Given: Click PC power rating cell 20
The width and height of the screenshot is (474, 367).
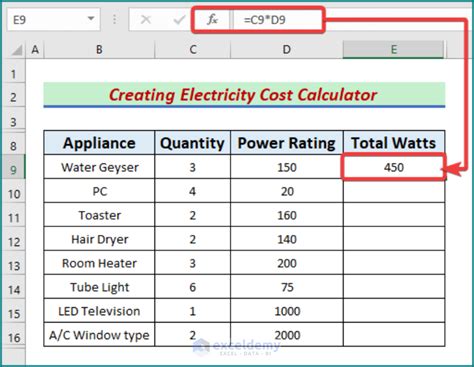Looking at the screenshot, I should [287, 191].
